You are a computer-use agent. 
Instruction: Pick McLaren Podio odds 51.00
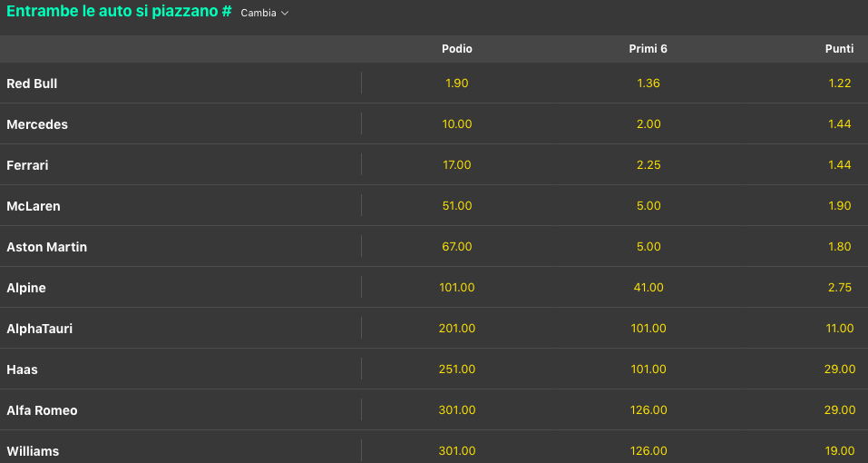point(457,206)
